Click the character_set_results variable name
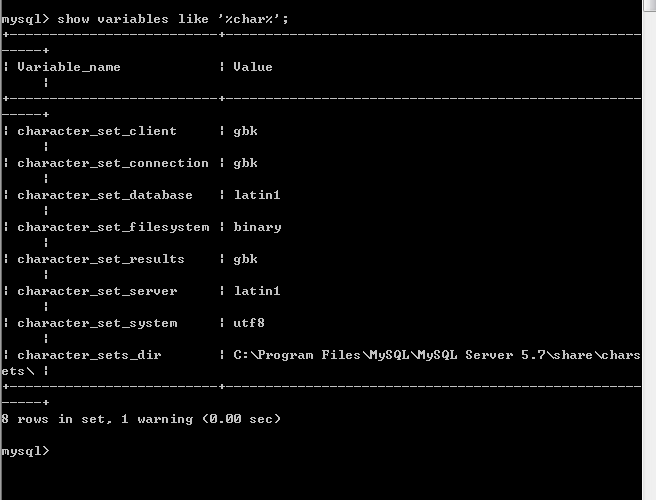 click(100, 259)
